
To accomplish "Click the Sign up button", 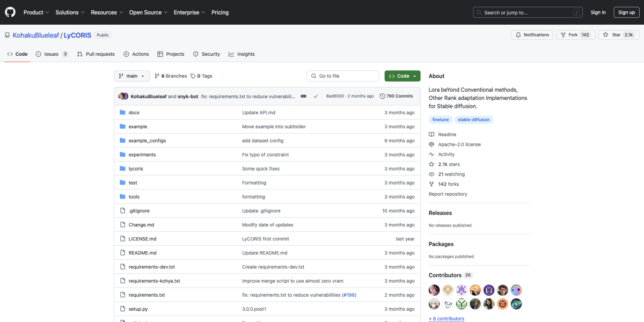I will [626, 12].
